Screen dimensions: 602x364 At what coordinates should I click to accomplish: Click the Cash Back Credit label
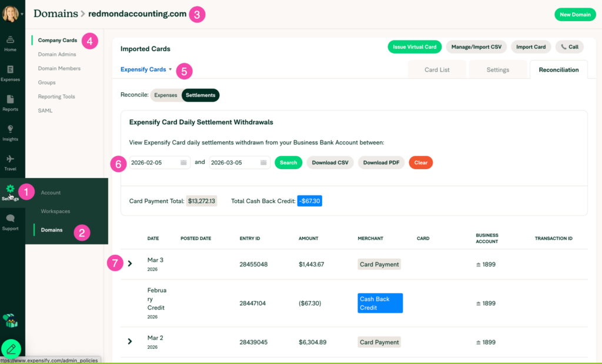point(380,303)
